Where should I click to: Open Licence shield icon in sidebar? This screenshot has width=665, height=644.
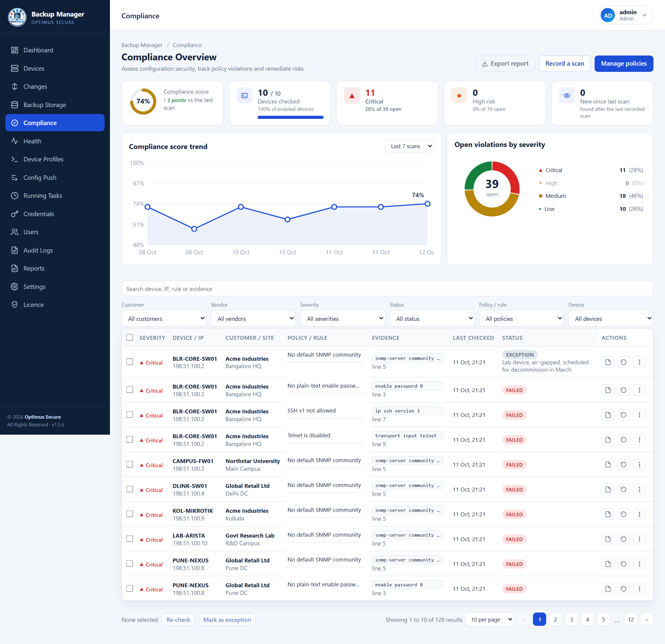click(x=14, y=305)
